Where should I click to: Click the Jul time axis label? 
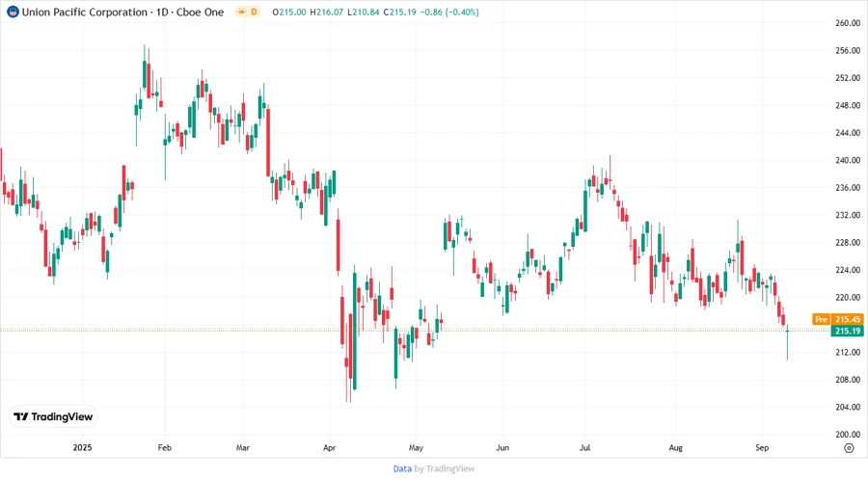584,448
